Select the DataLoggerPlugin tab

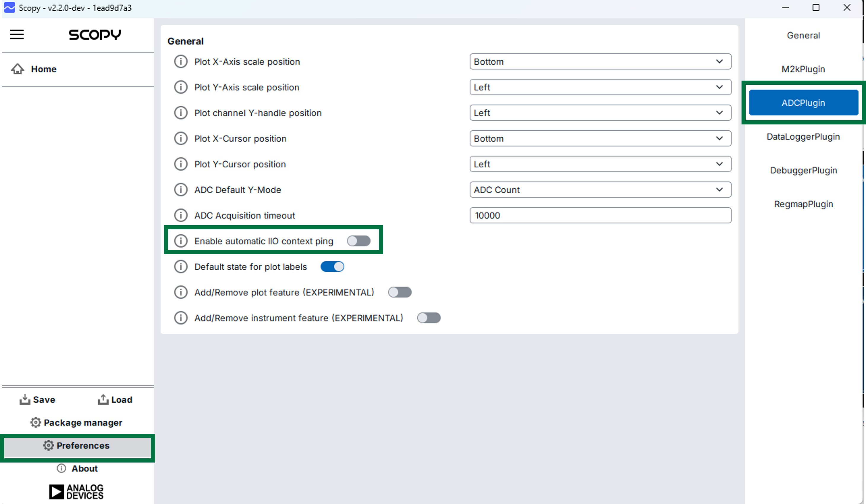[x=803, y=137]
